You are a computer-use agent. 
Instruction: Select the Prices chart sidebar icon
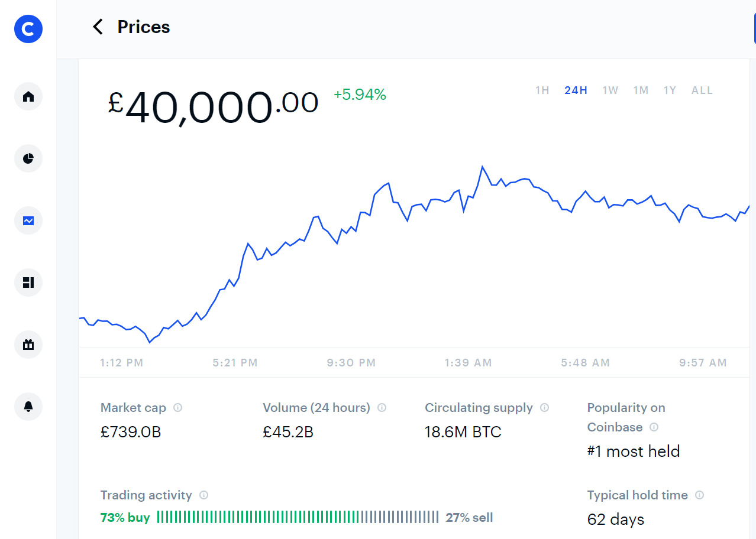click(x=28, y=220)
